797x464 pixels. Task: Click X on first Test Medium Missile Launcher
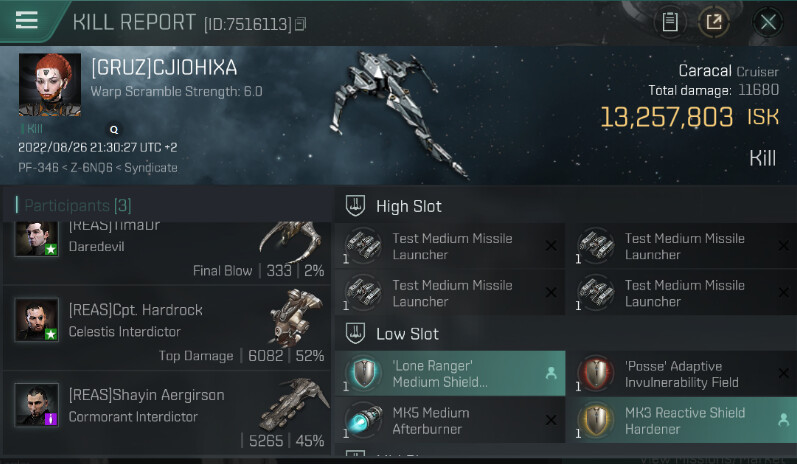tap(550, 246)
